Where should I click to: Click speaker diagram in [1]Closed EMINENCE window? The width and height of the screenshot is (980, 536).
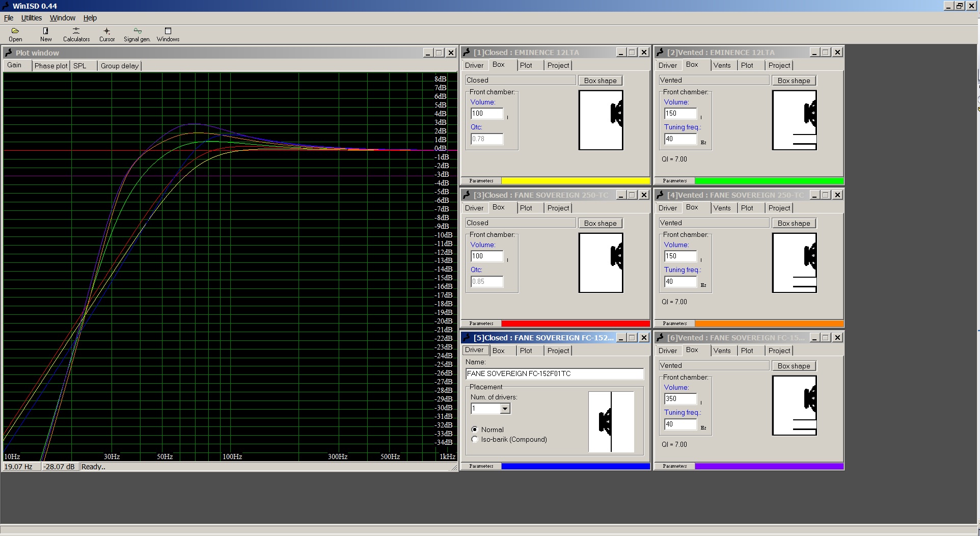coord(601,120)
